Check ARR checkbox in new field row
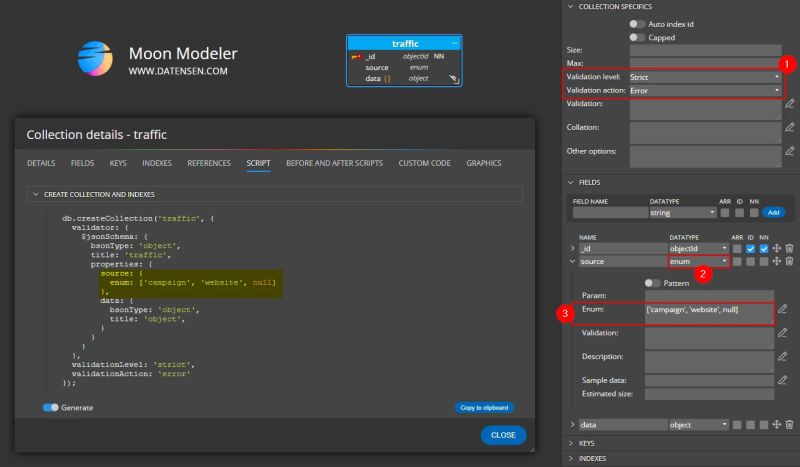 click(x=724, y=213)
